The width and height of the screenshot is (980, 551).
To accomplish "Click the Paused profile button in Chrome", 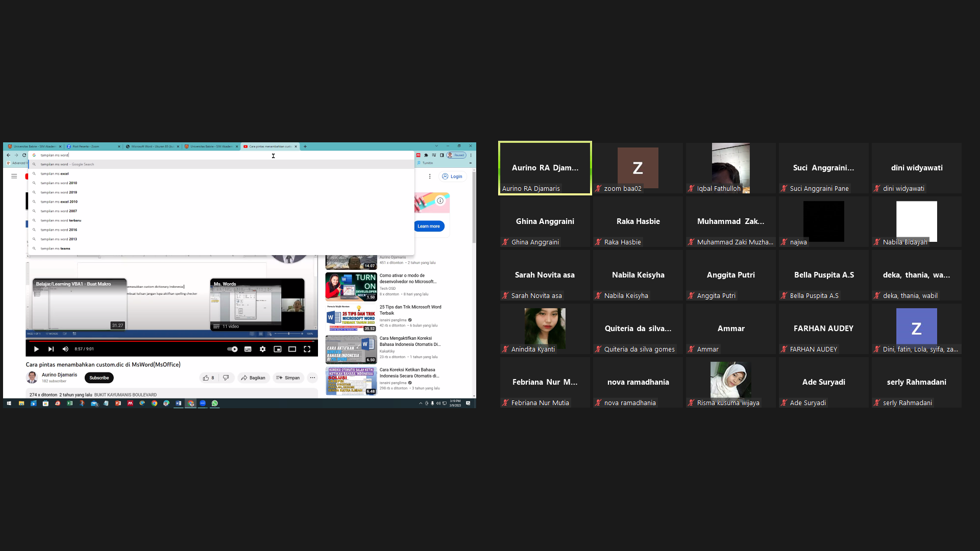I will pos(456,155).
